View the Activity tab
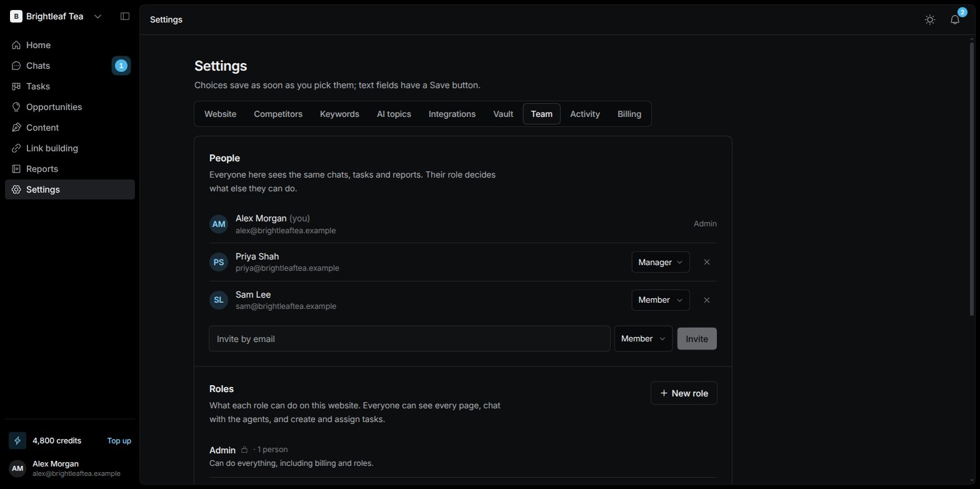980x489 pixels. [585, 114]
